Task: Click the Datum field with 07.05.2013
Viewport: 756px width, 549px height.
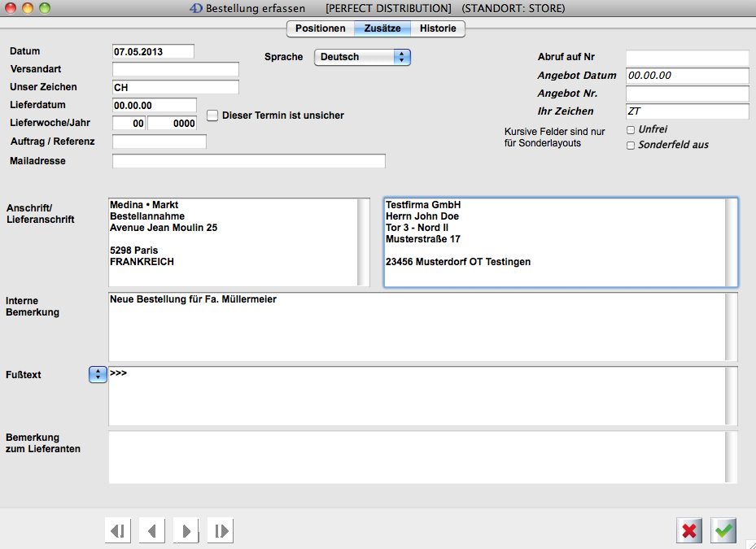Action: (153, 51)
